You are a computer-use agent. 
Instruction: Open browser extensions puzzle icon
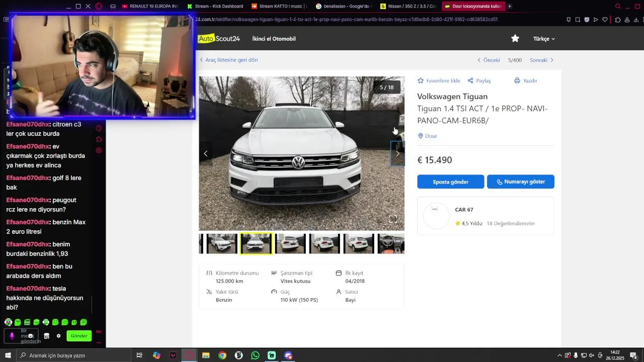[x=618, y=20]
